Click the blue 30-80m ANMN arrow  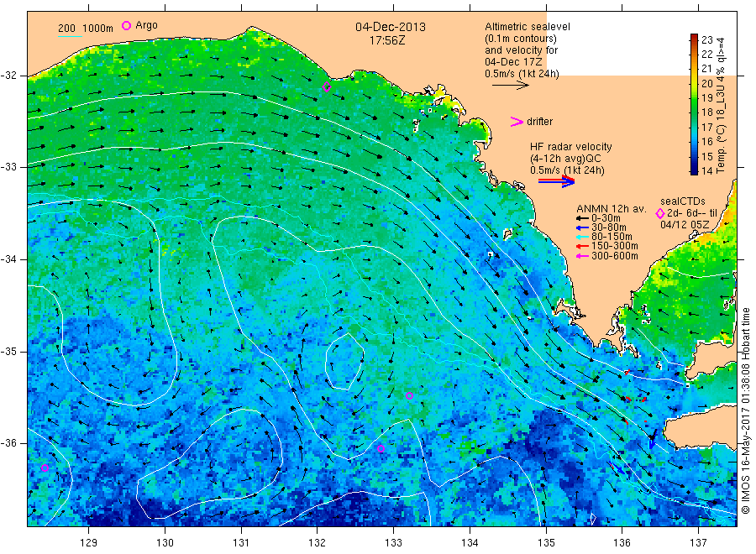582,227
